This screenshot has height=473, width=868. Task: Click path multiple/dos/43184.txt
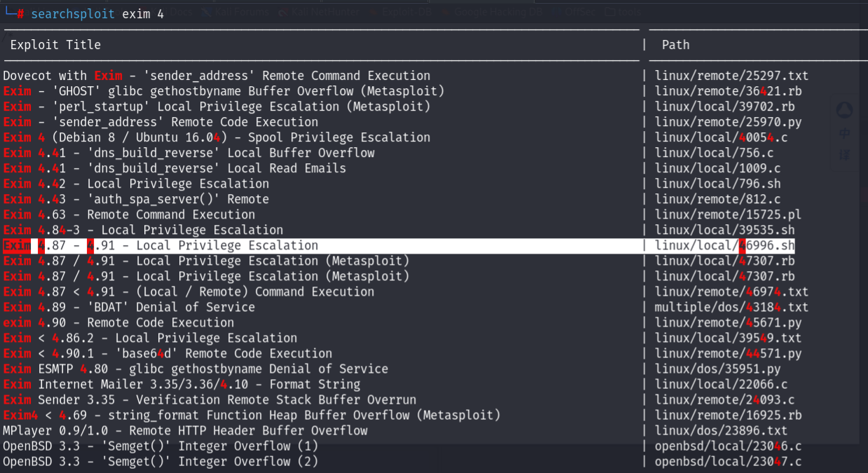[x=731, y=307]
